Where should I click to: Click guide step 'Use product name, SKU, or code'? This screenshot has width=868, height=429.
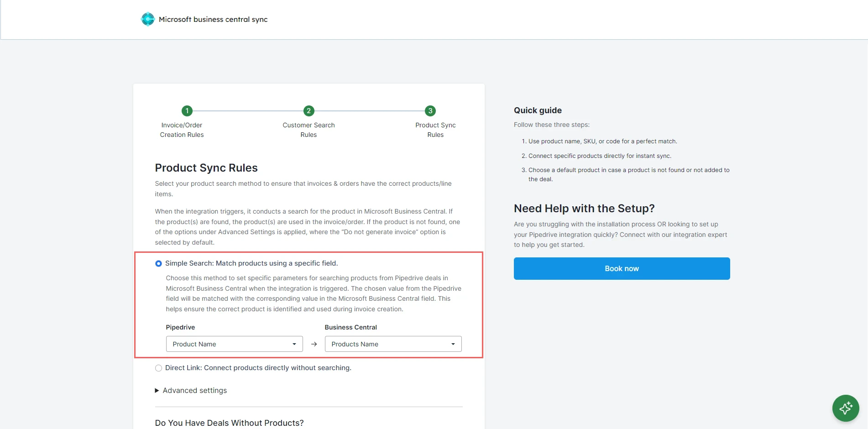coord(602,141)
